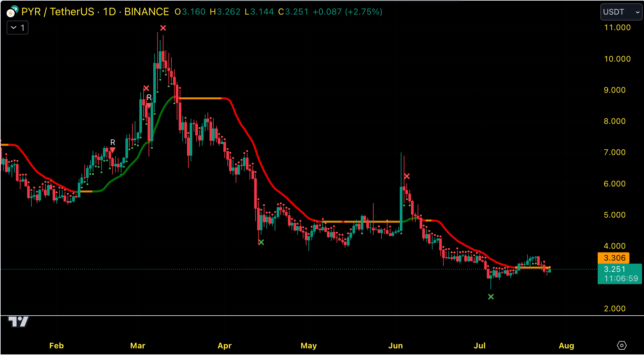
Task: Click the R marker in late February
Action: coord(113,145)
